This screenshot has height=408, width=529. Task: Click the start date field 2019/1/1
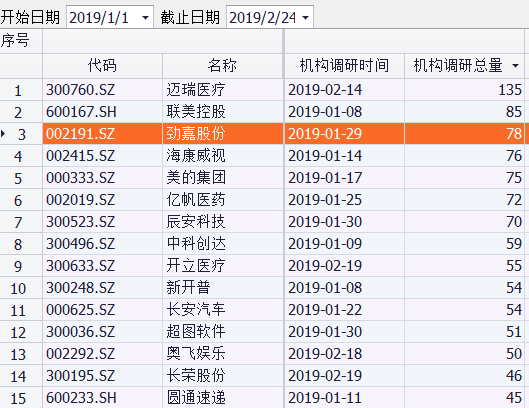tap(110, 17)
